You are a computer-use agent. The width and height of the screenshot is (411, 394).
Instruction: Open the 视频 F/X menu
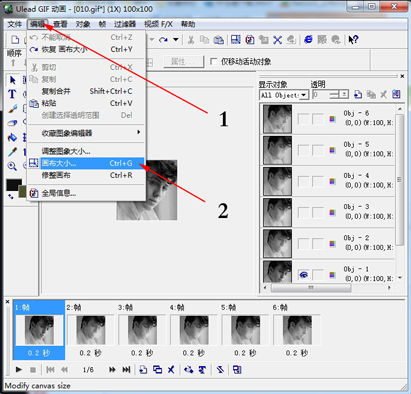tap(158, 24)
